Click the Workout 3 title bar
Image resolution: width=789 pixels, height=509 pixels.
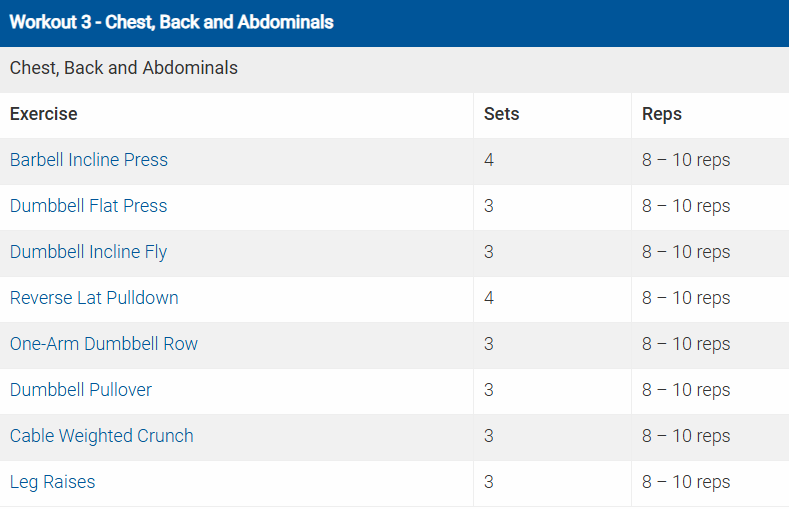click(x=172, y=22)
